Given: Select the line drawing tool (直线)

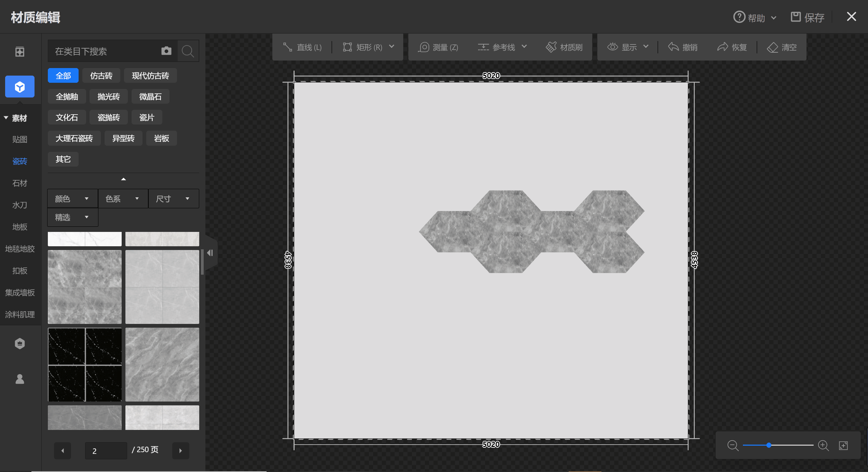Looking at the screenshot, I should click(x=302, y=47).
